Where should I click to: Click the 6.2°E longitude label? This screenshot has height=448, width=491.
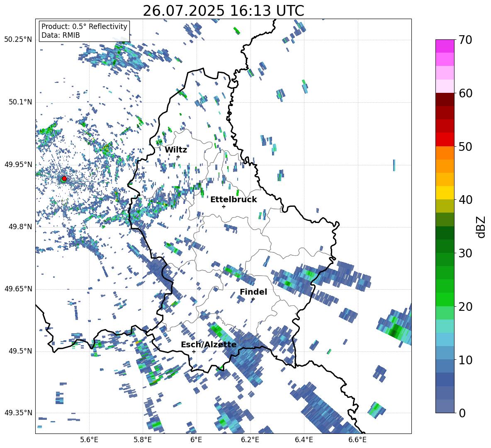click(250, 440)
